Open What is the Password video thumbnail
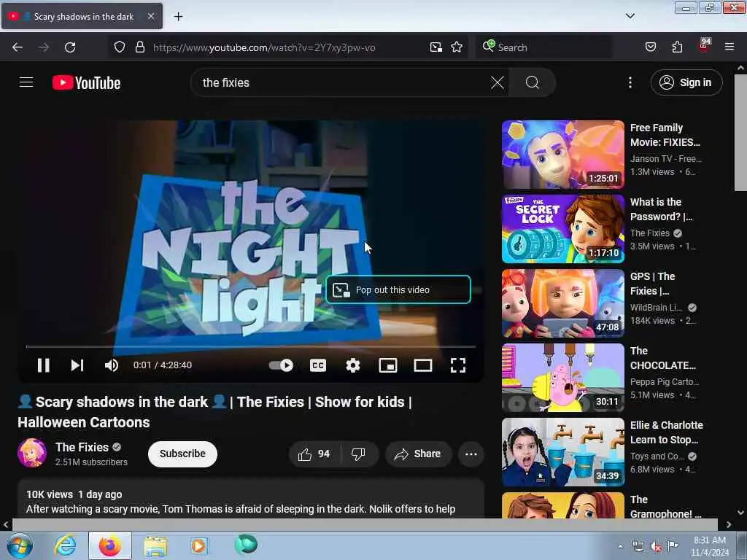The image size is (747, 560). coord(562,228)
